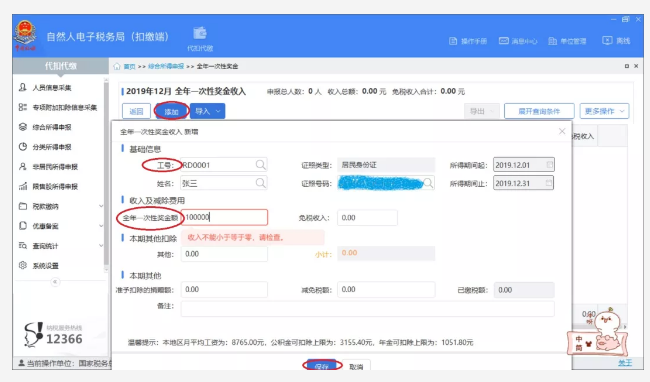Click the 12366 tax hotline logo

coord(53,334)
